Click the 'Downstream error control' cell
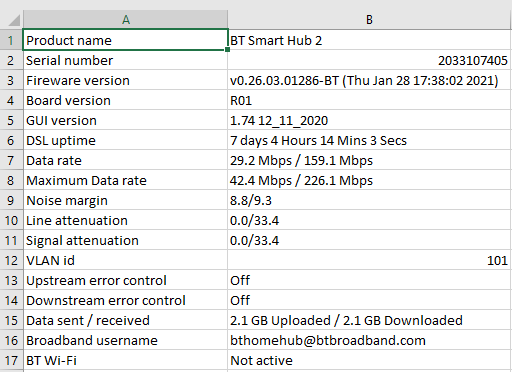This screenshot has height=372, width=512. 125,300
